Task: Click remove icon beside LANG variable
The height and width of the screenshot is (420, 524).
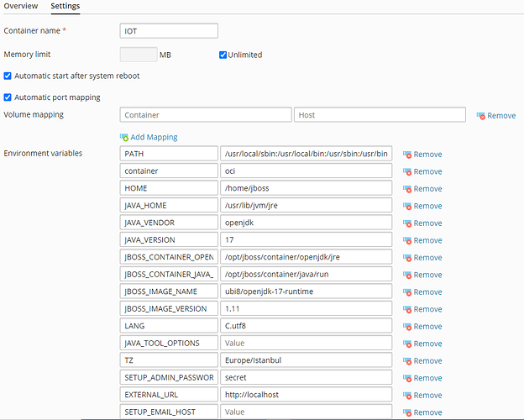Action: tap(407, 327)
